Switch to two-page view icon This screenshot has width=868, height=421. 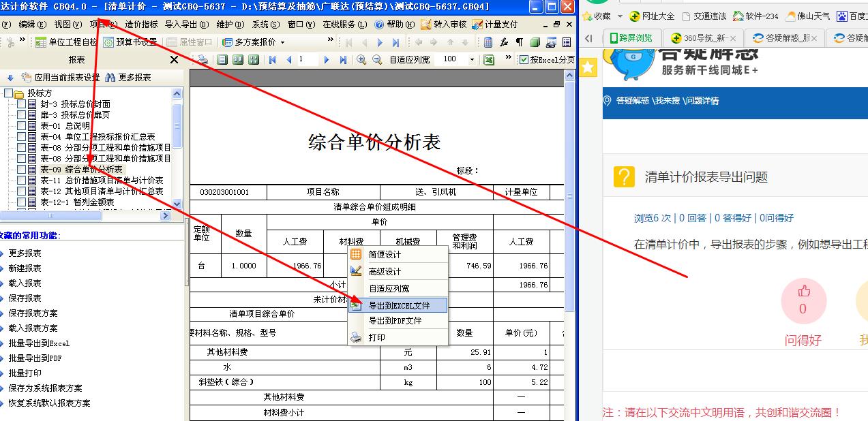tap(238, 60)
